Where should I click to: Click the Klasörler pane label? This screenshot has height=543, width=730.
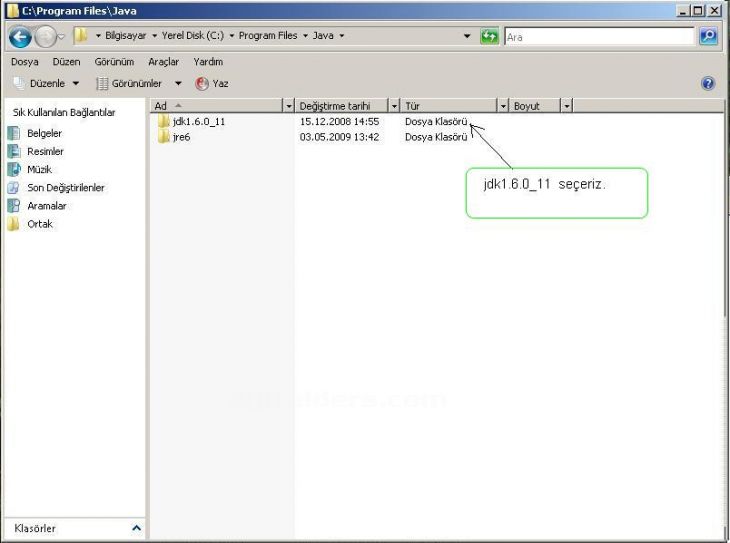35,529
